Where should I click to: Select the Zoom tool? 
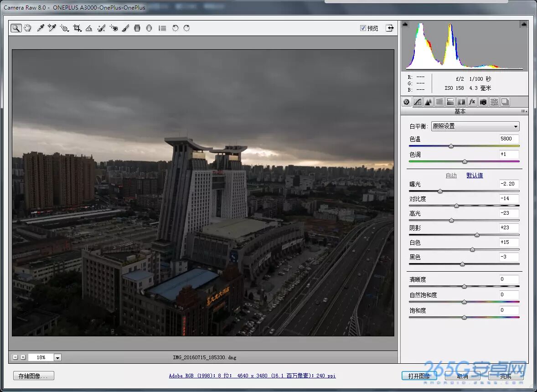point(16,28)
